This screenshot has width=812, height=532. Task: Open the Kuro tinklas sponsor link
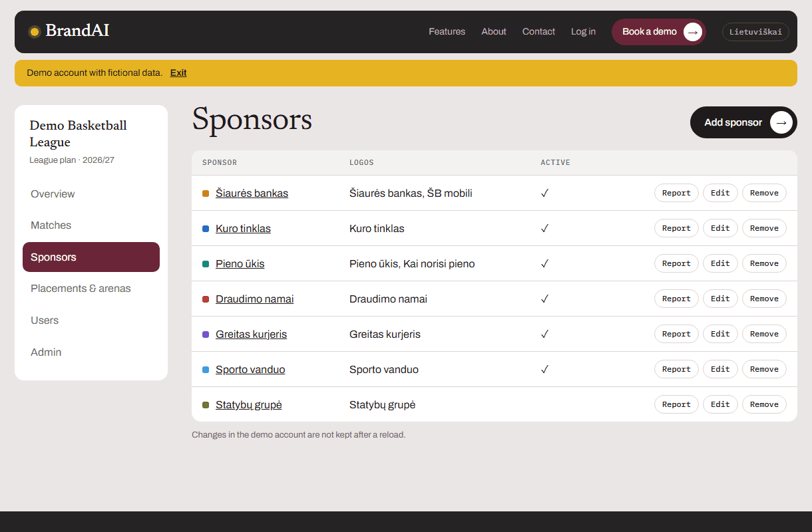(243, 229)
